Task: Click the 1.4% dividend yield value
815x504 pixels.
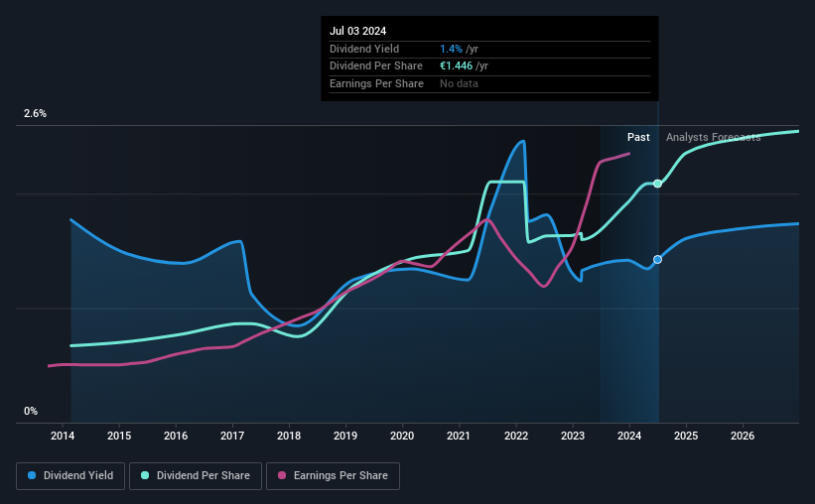Action: point(451,49)
